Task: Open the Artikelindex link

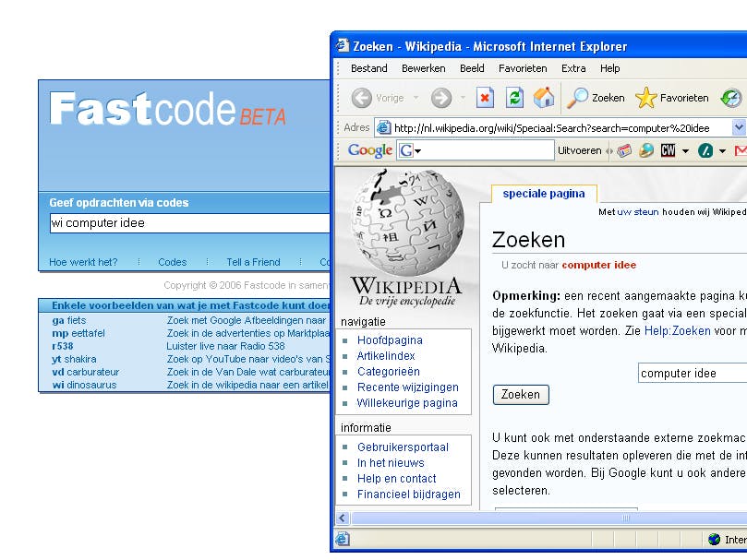Action: [386, 356]
